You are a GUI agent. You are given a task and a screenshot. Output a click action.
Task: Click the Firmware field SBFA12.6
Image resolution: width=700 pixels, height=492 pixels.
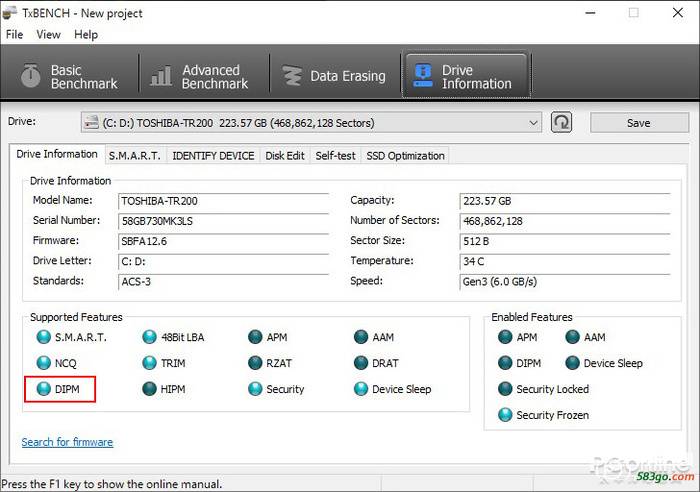[x=224, y=241]
